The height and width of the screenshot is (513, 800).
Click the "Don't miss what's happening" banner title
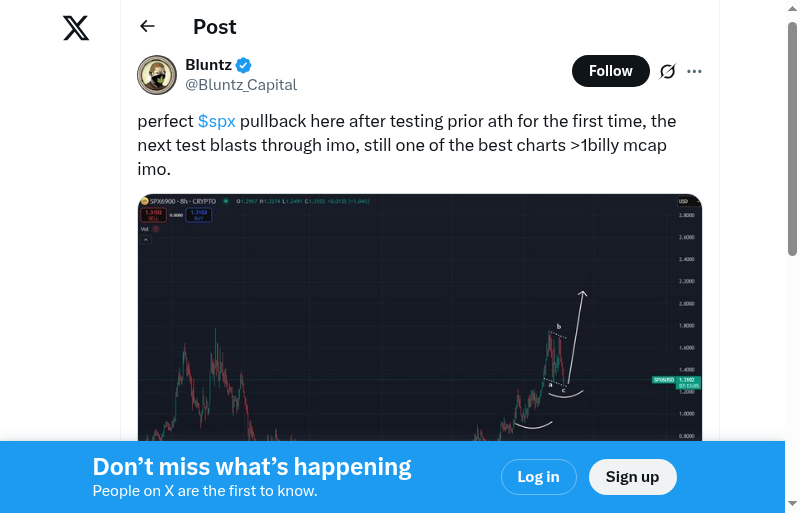coord(252,466)
